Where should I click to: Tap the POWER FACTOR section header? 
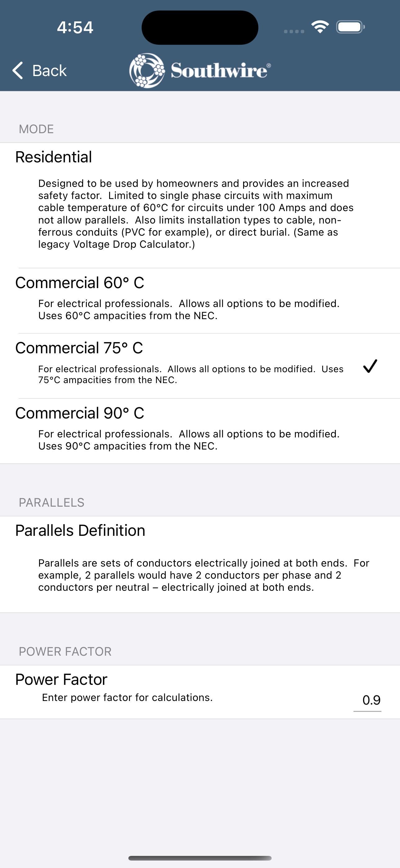point(65,651)
